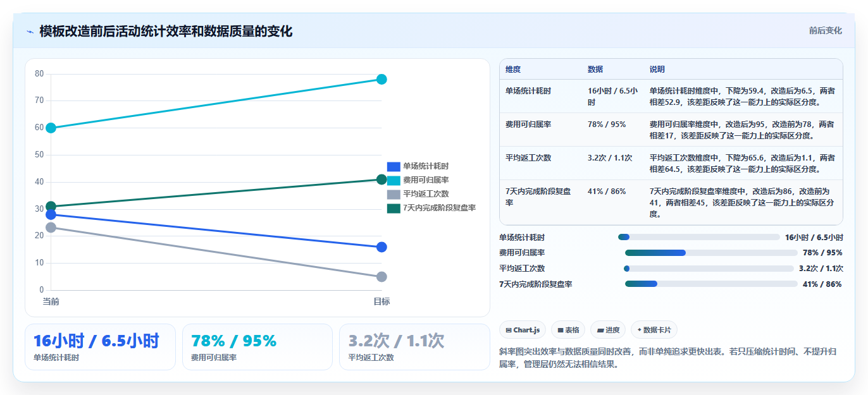Click progress value 3.2次 / 1.1次

(x=821, y=269)
